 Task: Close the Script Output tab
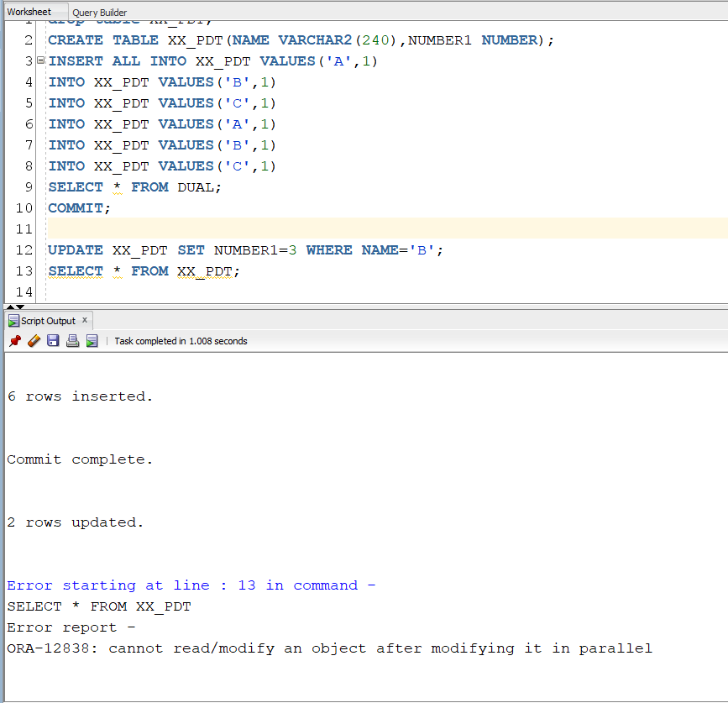86,321
